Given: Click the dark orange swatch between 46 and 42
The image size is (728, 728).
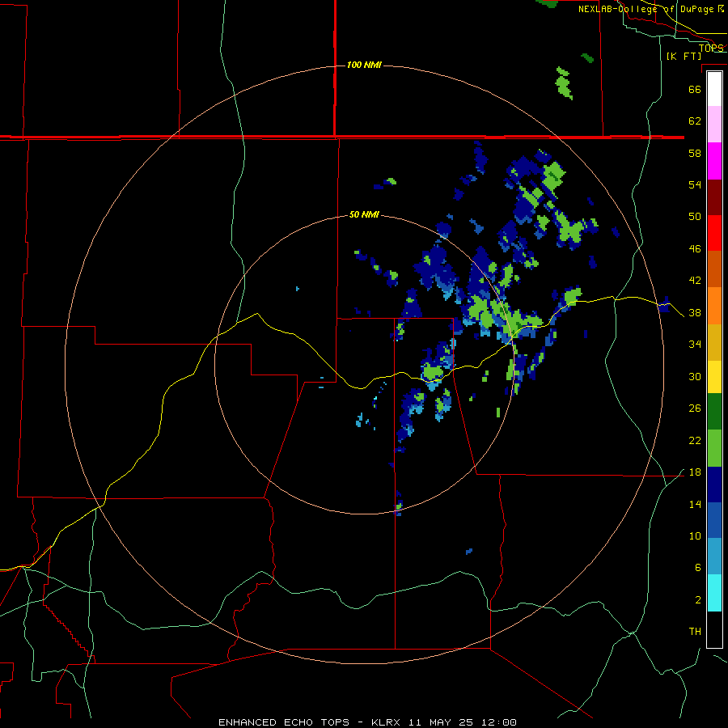Looking at the screenshot, I should 714,269.
